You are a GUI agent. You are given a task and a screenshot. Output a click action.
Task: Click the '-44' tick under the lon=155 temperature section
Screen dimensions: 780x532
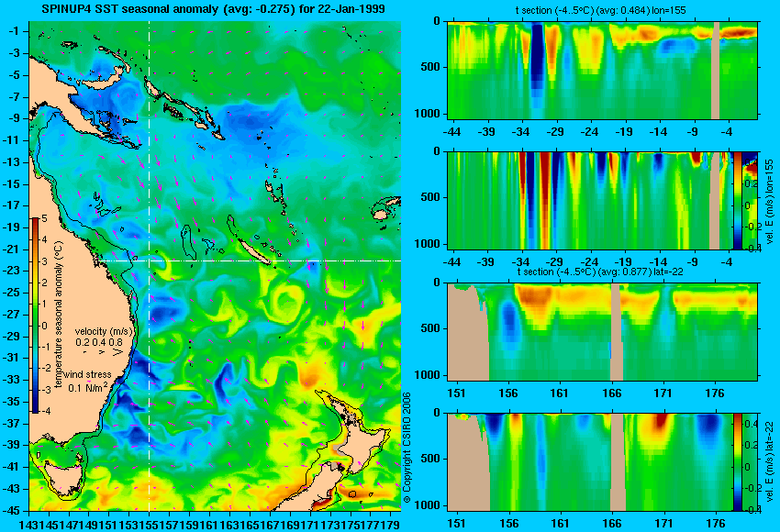pos(451,131)
